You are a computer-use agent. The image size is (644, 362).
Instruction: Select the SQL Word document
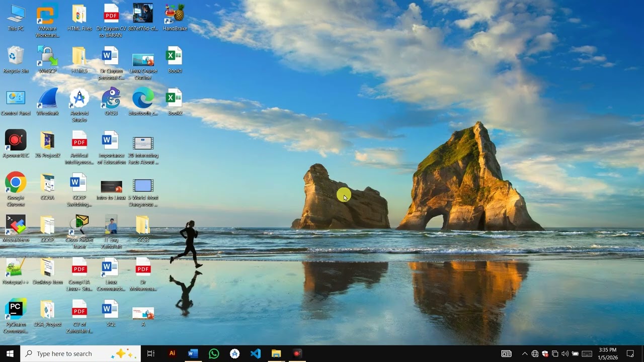[x=111, y=313]
